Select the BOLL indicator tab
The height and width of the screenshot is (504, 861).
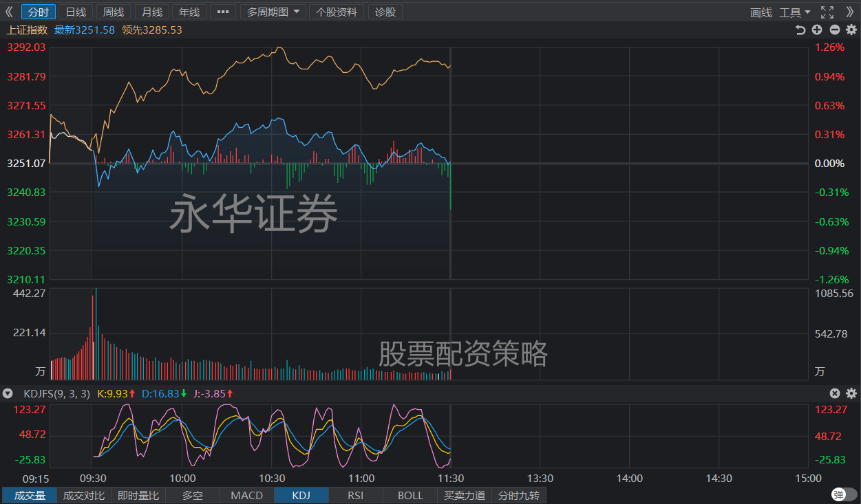pos(410,495)
